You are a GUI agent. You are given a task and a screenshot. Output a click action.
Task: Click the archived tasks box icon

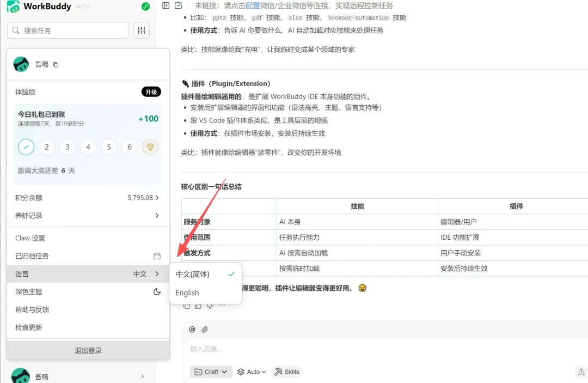click(157, 256)
